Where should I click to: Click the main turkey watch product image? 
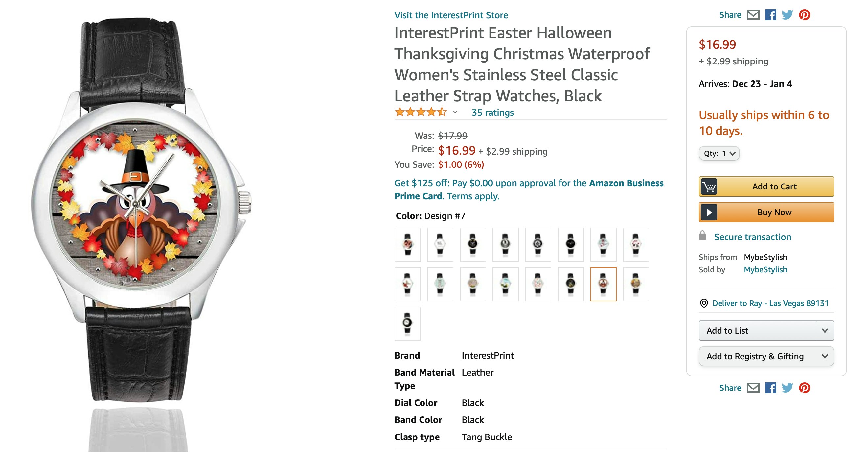point(142,209)
